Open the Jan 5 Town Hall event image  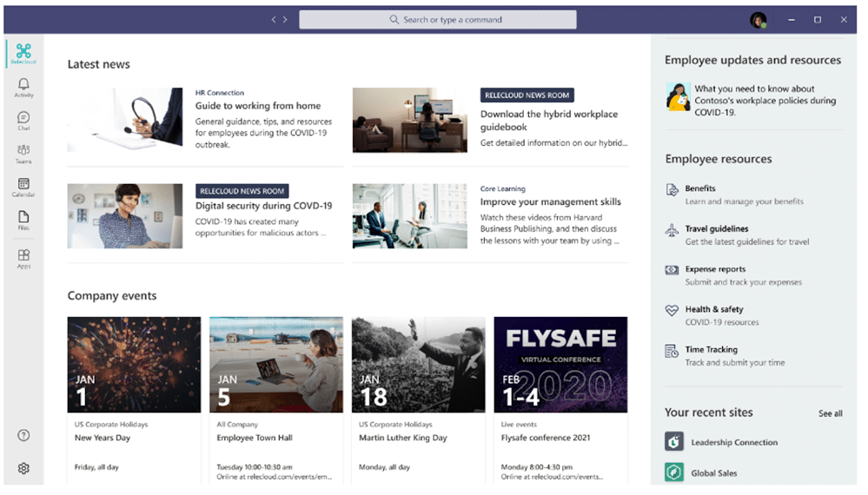(276, 365)
